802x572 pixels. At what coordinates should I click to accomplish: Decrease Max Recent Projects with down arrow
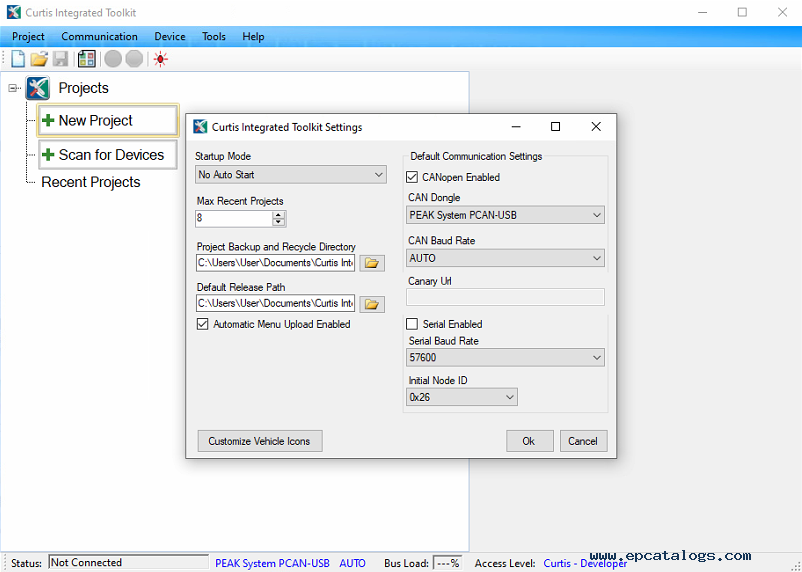(279, 222)
